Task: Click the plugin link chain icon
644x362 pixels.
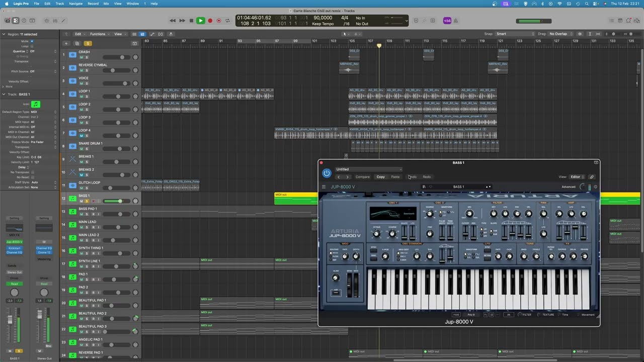Action: pyautogui.click(x=592, y=177)
